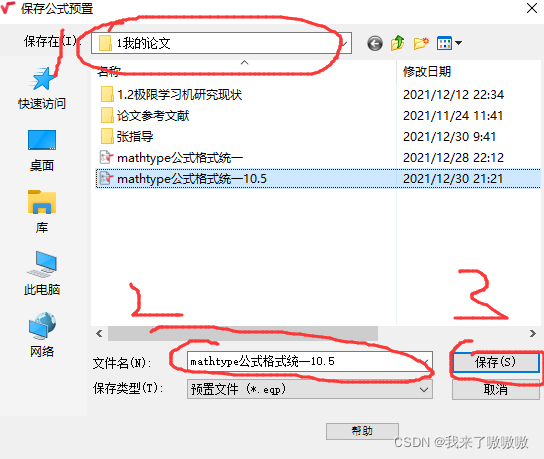Select 此电脑 in the places bar
The image size is (544, 459).
[42, 273]
